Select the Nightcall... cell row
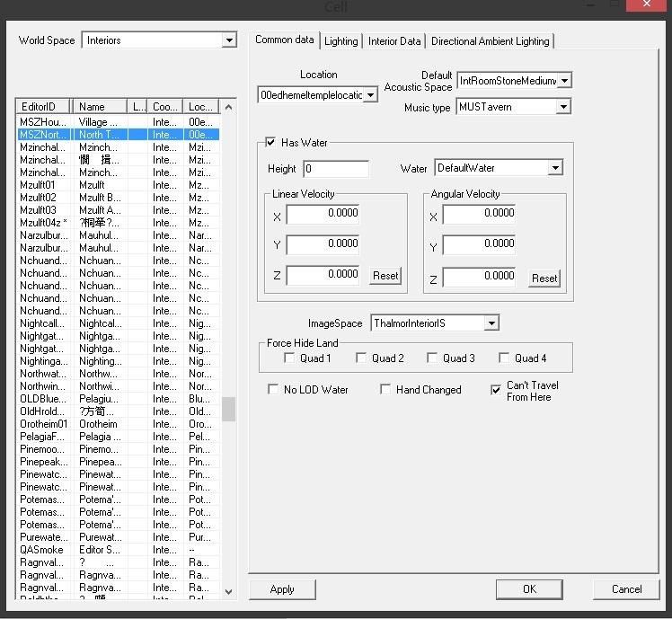 click(x=119, y=323)
